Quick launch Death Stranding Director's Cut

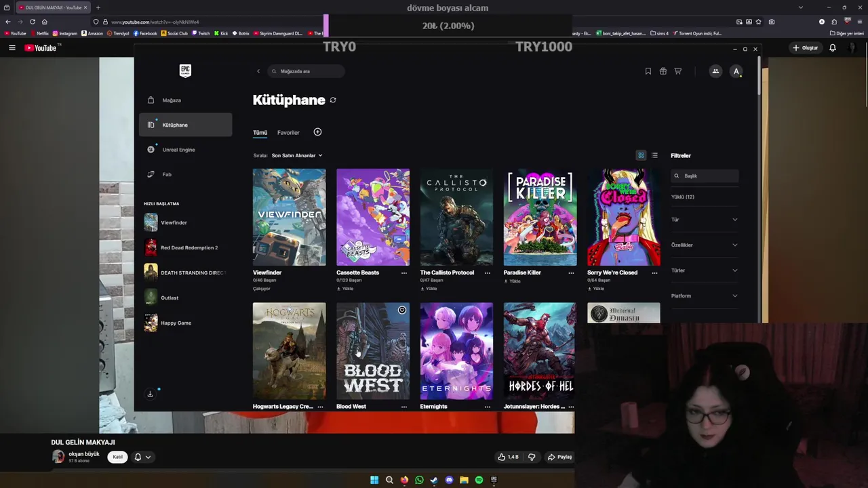185,272
